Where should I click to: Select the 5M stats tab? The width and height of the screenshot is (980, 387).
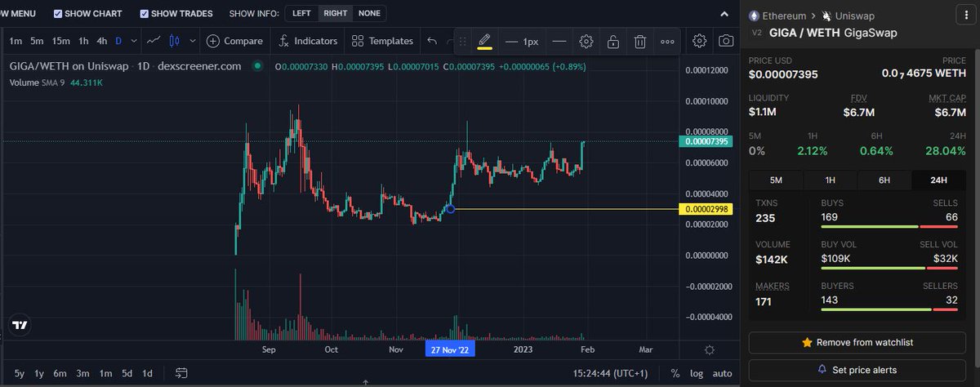[776, 180]
